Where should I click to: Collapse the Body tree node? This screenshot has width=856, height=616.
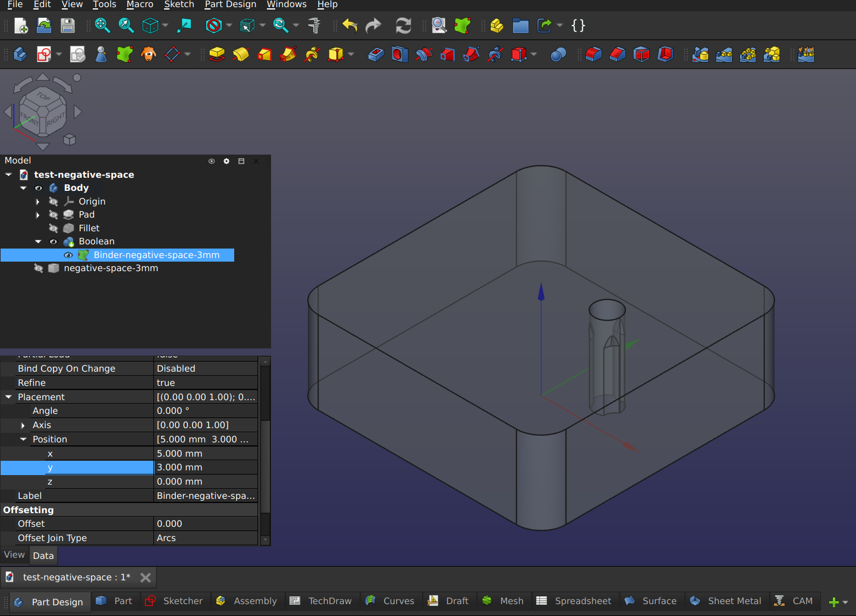click(x=23, y=188)
